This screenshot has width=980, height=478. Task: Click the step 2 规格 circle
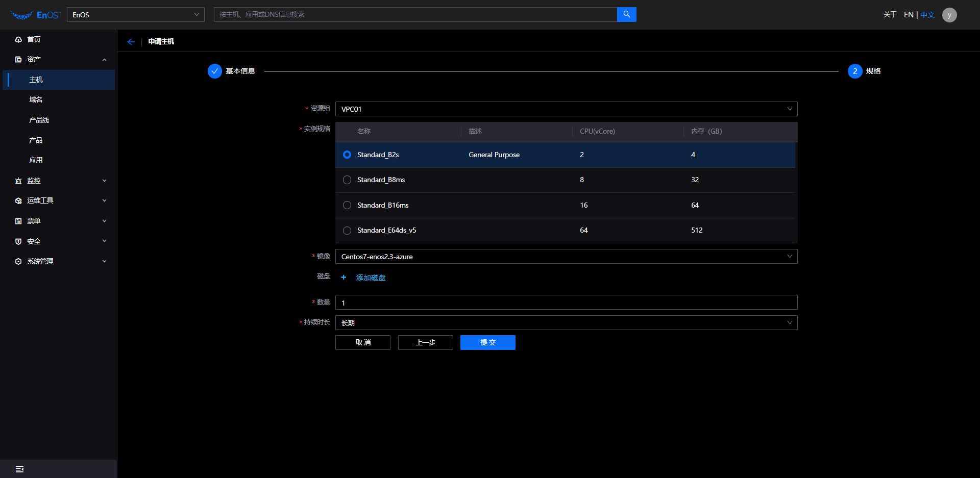[855, 71]
